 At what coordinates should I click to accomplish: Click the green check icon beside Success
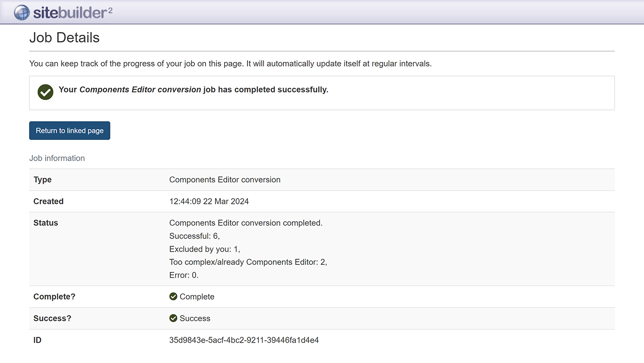coord(173,318)
